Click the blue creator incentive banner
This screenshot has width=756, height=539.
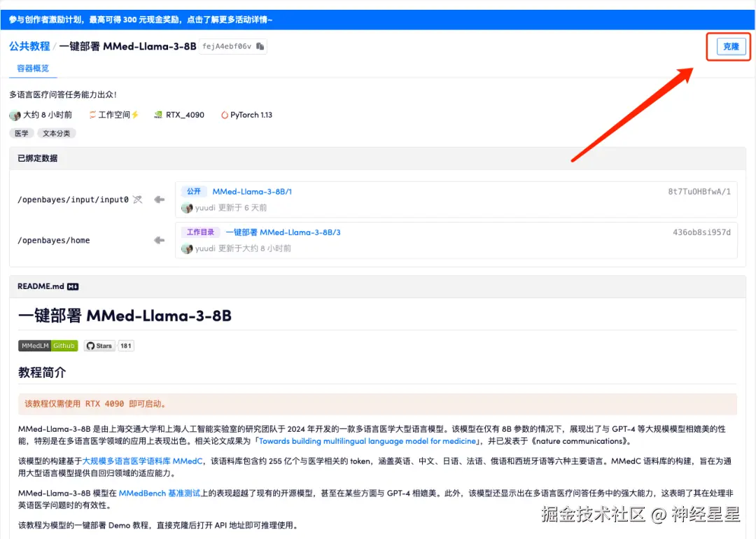click(x=378, y=20)
